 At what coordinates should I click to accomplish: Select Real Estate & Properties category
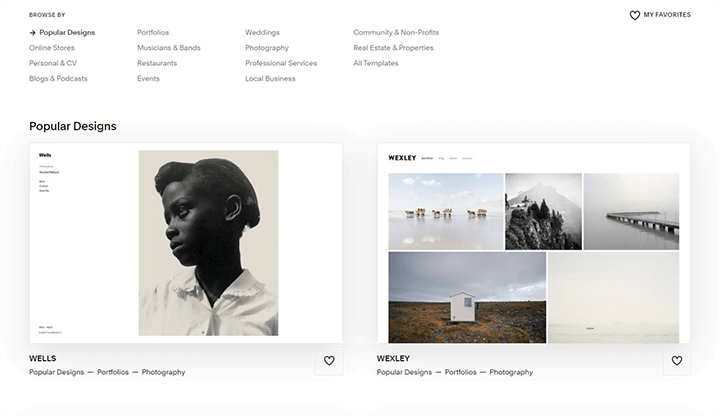pyautogui.click(x=393, y=48)
